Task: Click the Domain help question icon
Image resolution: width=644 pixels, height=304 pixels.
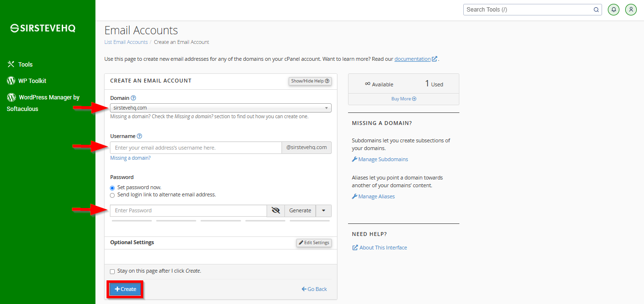Action: coord(134,98)
